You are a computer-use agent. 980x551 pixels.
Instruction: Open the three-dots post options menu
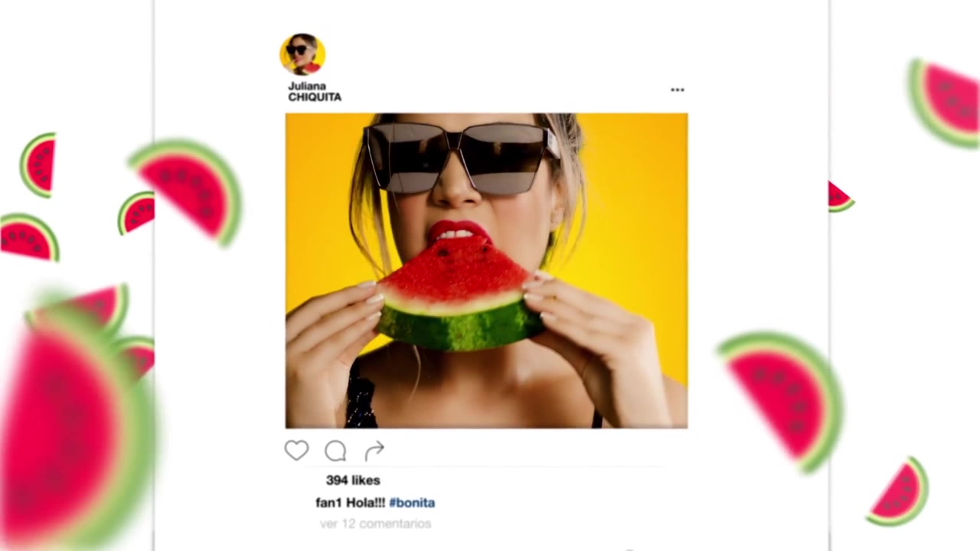click(x=678, y=90)
